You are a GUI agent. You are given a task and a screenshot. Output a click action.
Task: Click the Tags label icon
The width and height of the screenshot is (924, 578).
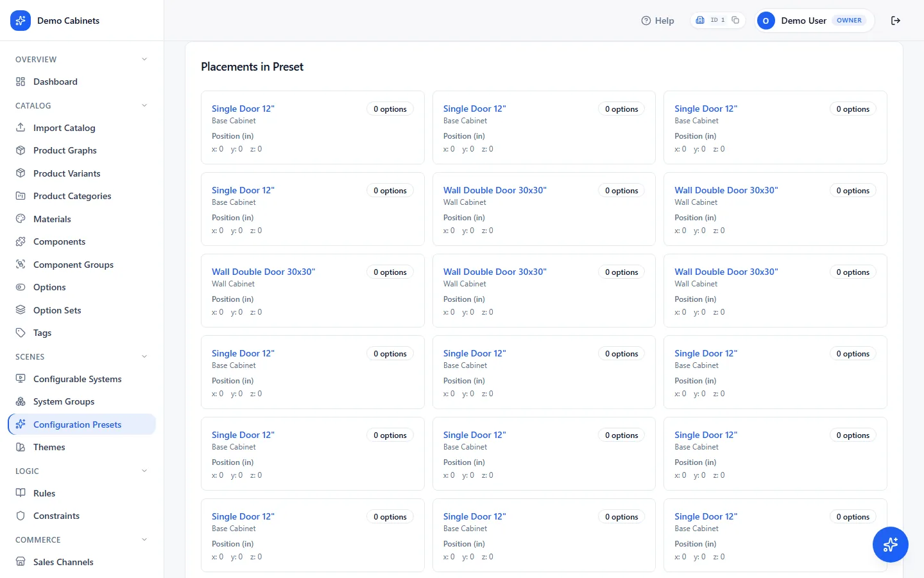21,333
